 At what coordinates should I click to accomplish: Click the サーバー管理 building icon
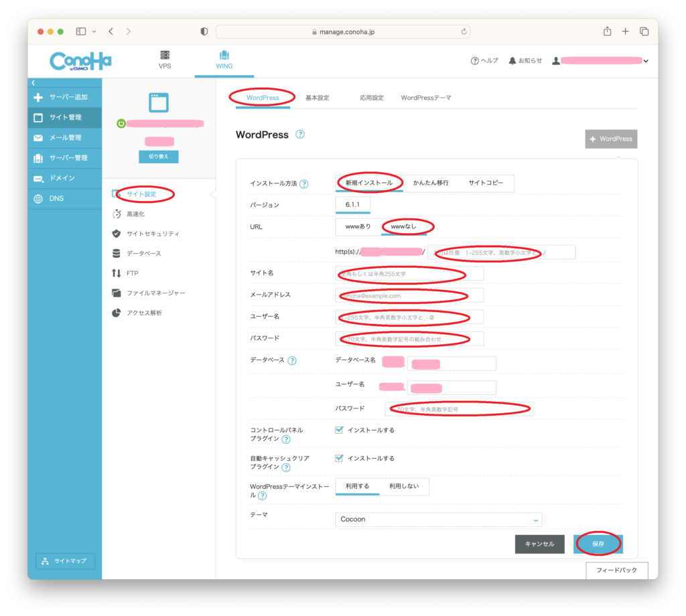(38, 158)
